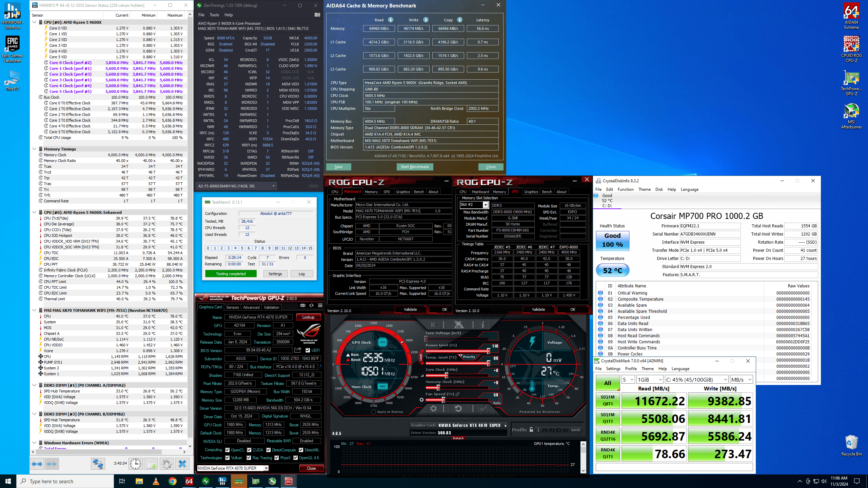Screen dimensions: 868x488
Task: Click Afterburner profile lock icon
Action: tap(531, 429)
